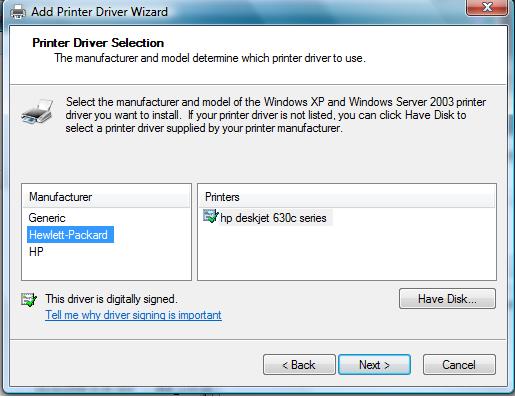This screenshot has height=398, width=515.
Task: Select Hewlett-Packard in the Manufacturer list
Action: [70, 235]
